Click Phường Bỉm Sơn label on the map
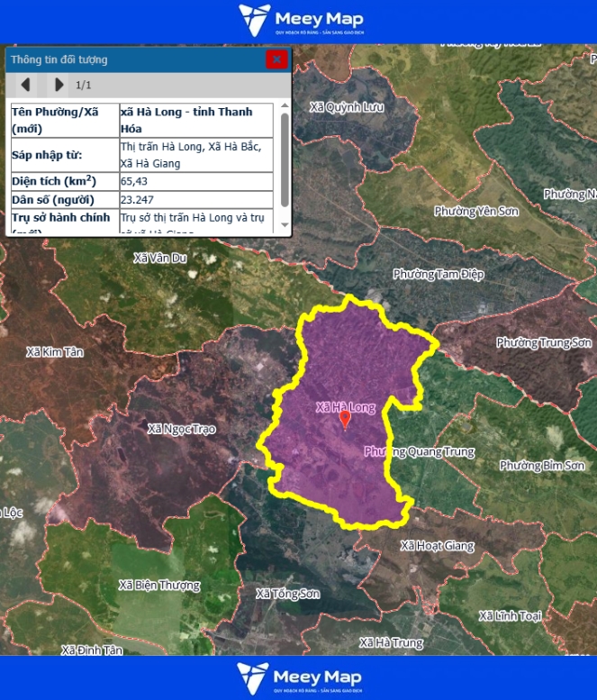597x700 pixels. point(542,466)
